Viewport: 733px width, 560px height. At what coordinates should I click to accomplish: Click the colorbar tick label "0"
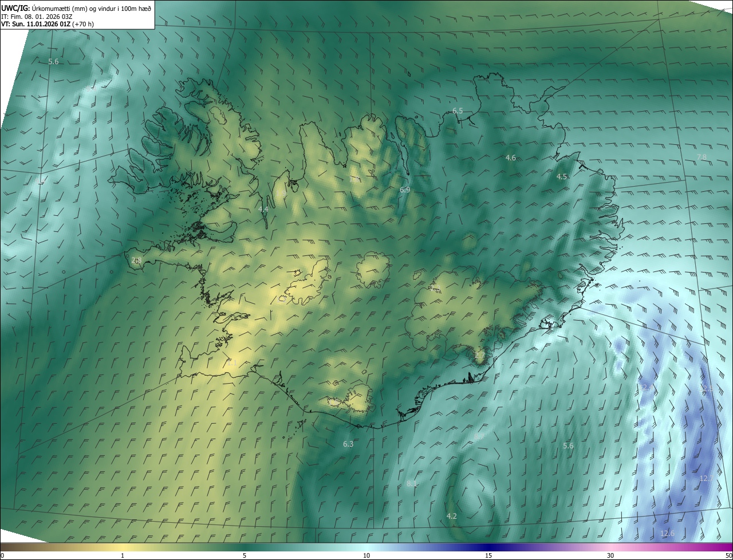[2, 555]
